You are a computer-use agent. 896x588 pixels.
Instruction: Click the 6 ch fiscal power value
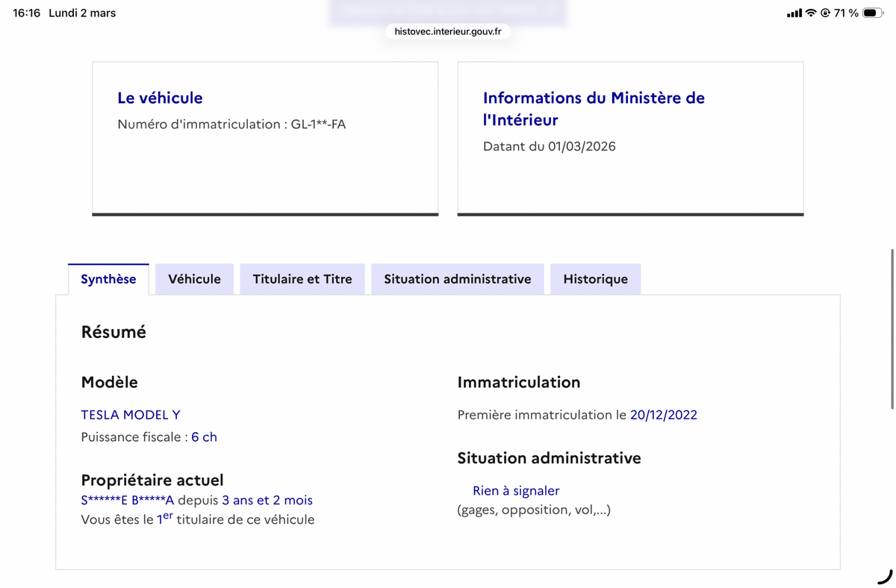coord(204,437)
